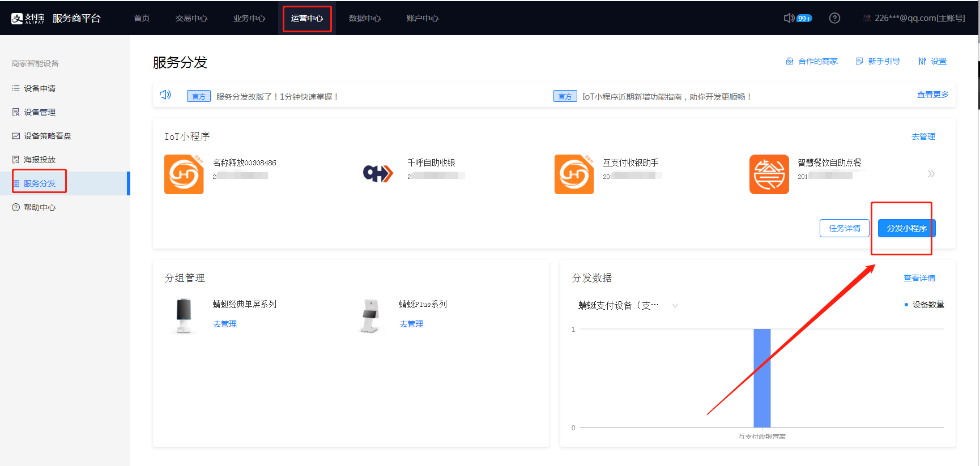
Task: Click the 千呼自助收银 mini program name
Action: click(431, 163)
